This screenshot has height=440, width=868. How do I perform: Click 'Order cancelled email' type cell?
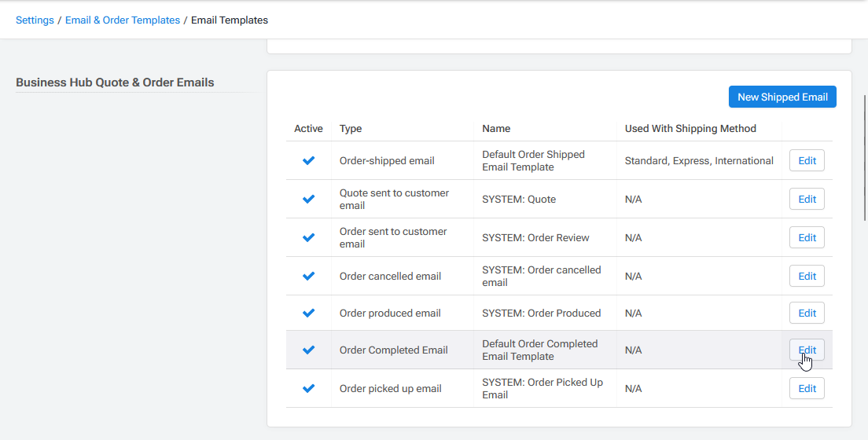tap(403, 276)
